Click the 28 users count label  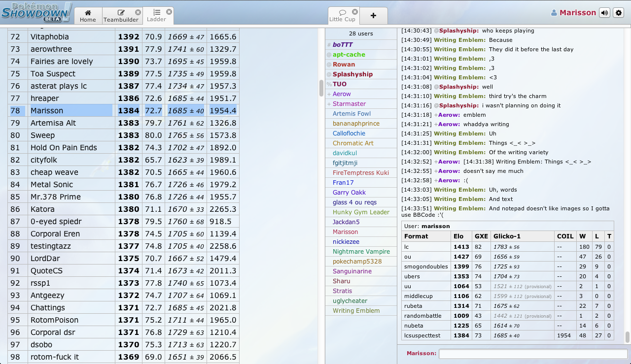(x=361, y=33)
